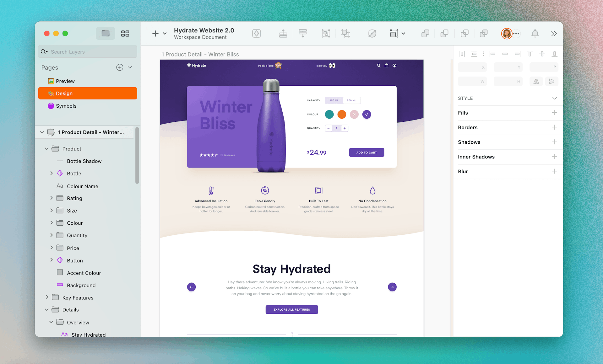Select the purple accent colour swatch
The width and height of the screenshot is (603, 364).
366,114
